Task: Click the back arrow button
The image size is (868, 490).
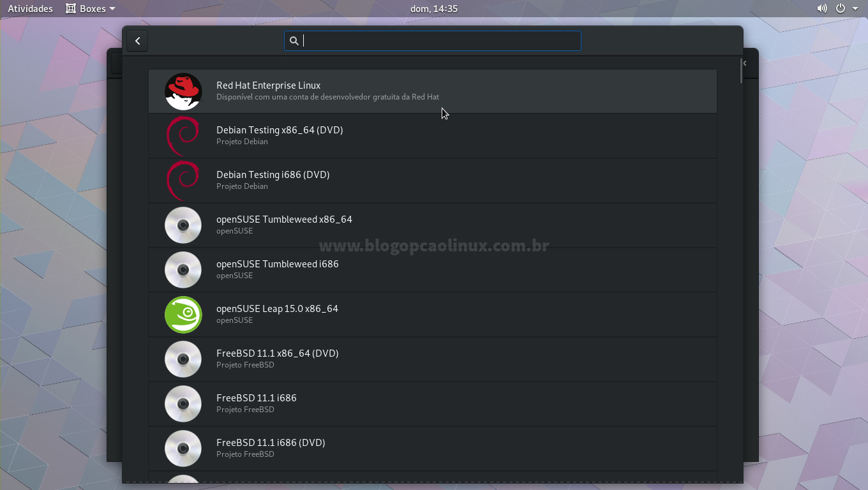Action: [137, 41]
